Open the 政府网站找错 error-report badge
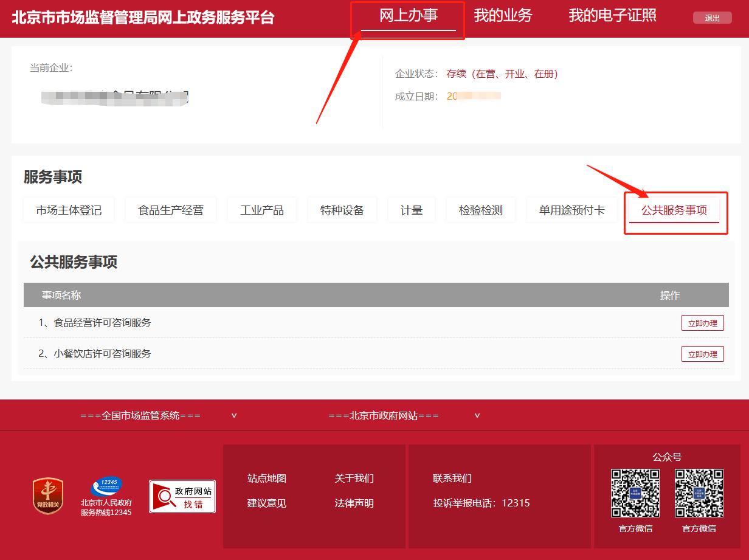This screenshot has width=749, height=560. [x=182, y=496]
